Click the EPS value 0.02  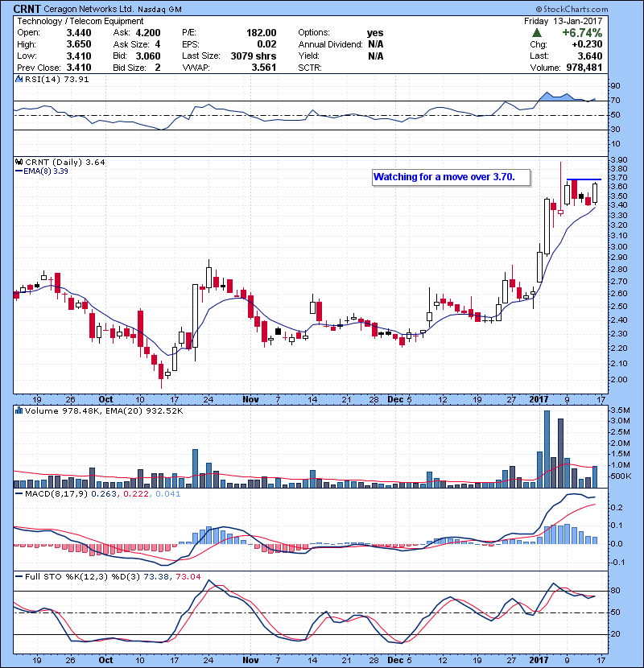pos(266,44)
